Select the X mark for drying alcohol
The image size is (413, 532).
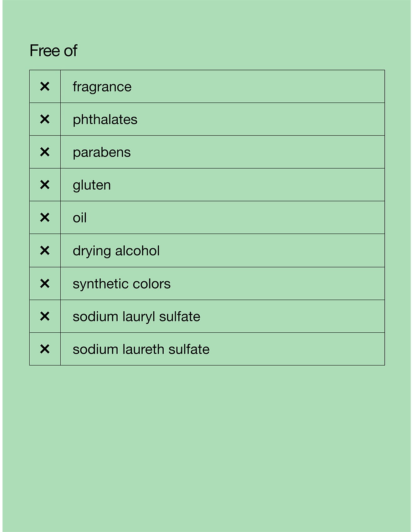coord(45,250)
